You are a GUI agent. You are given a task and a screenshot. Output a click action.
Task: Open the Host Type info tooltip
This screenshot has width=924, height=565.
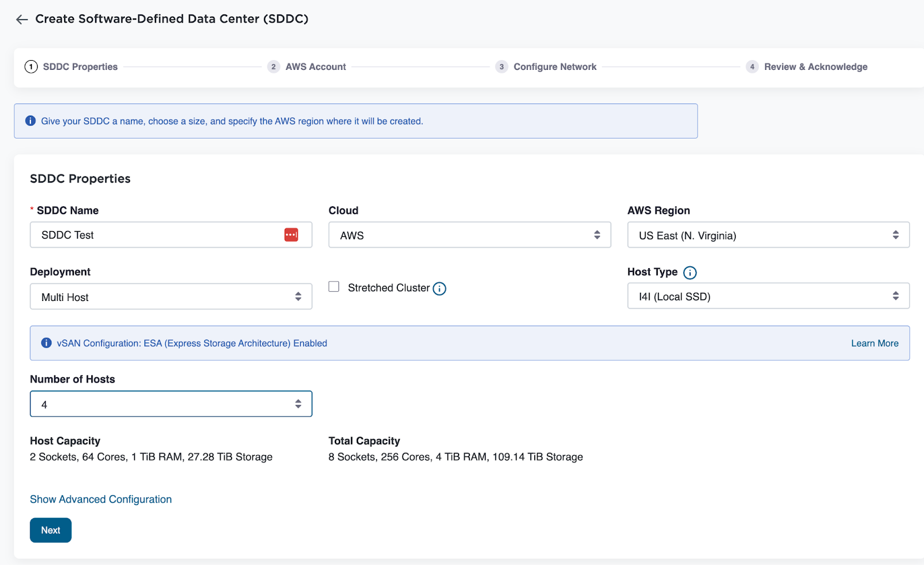point(691,272)
